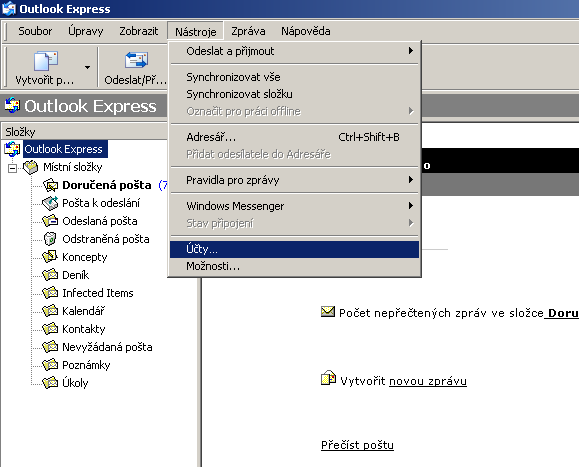Click the Místní složky folder icon
579x467 pixels.
tap(30, 167)
